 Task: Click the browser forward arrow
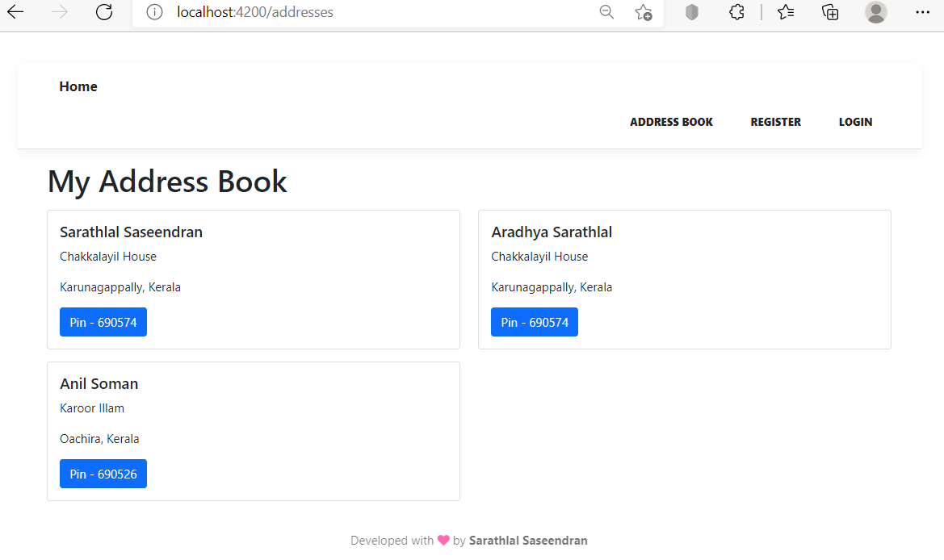point(60,12)
